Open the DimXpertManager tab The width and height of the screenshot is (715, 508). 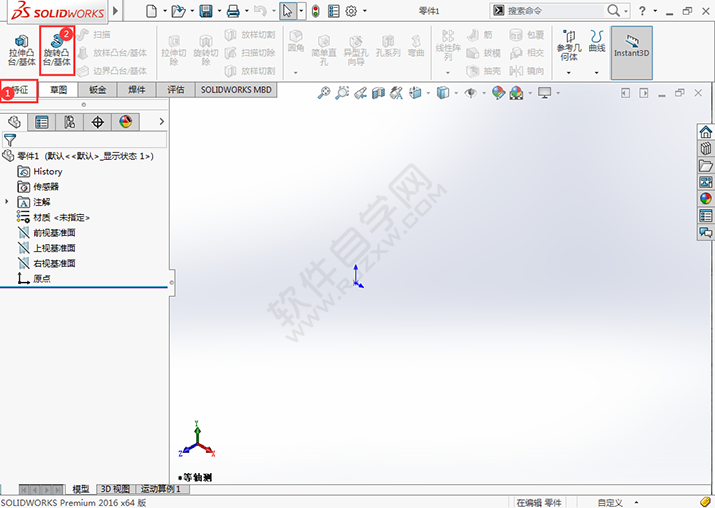(x=98, y=122)
